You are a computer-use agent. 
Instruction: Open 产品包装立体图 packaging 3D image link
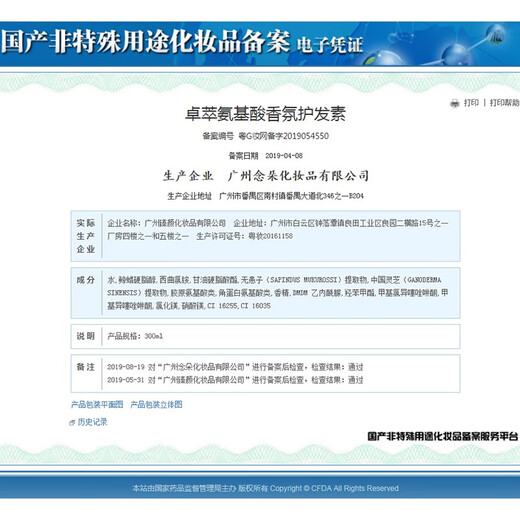coord(156,404)
